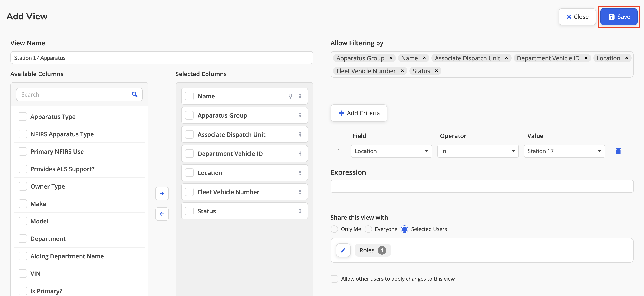Click the Add Criteria button
The height and width of the screenshot is (296, 644).
pos(359,113)
